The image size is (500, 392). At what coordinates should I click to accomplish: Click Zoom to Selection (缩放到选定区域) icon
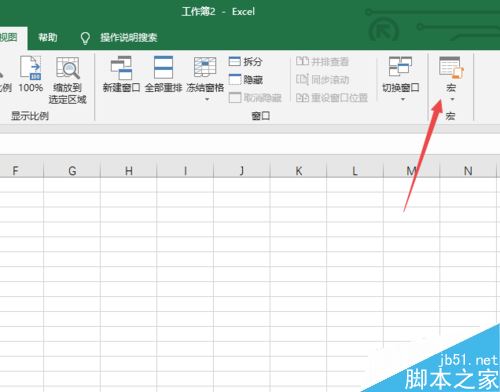[68, 68]
